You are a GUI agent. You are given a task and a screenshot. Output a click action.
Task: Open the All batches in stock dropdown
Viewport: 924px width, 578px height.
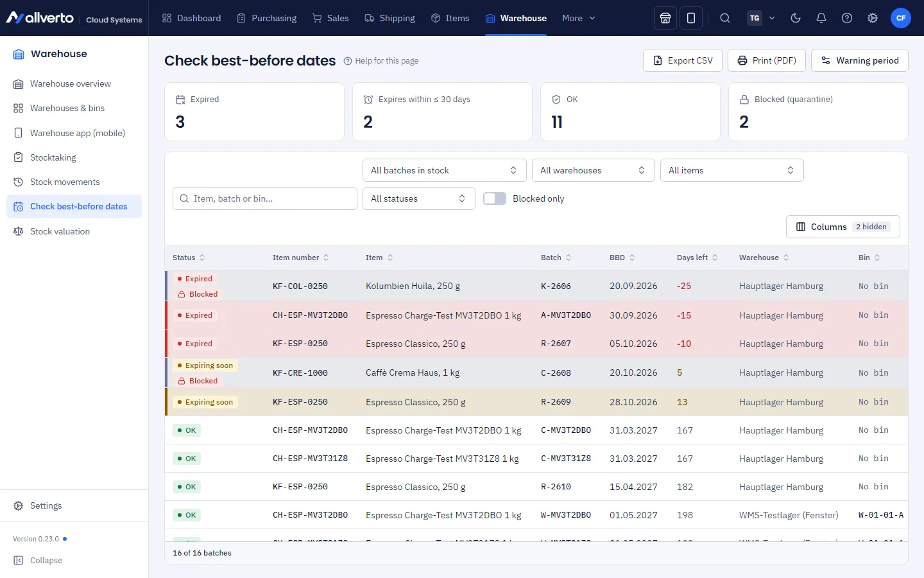445,170
